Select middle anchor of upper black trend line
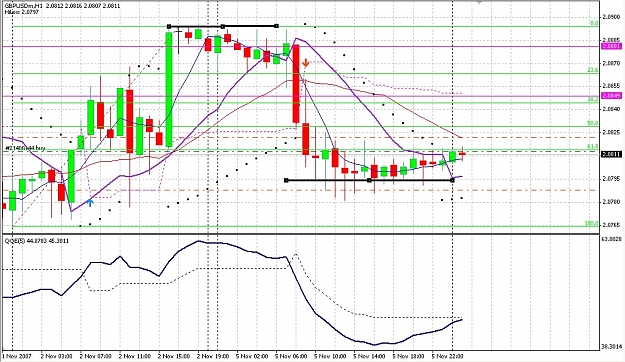625x362 pixels. point(222,27)
